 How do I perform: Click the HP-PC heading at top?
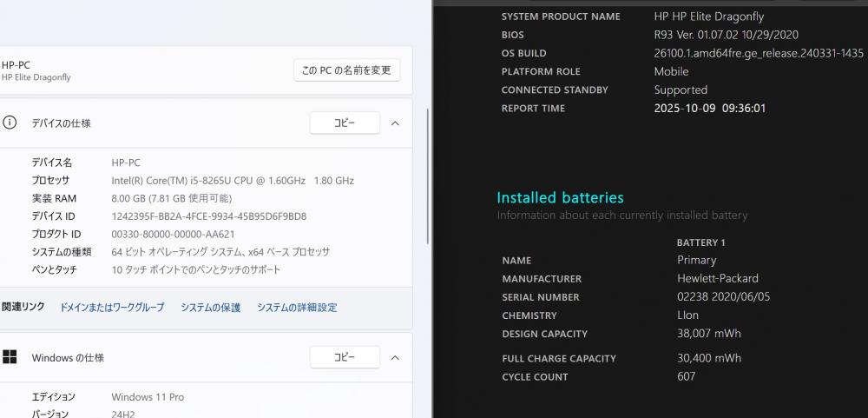click(x=16, y=65)
